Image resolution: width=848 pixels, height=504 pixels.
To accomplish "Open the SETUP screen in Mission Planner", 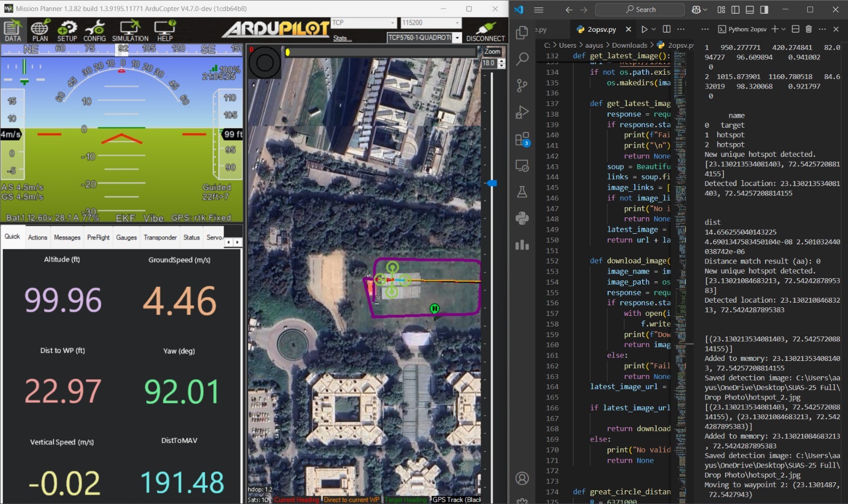I will (x=67, y=30).
